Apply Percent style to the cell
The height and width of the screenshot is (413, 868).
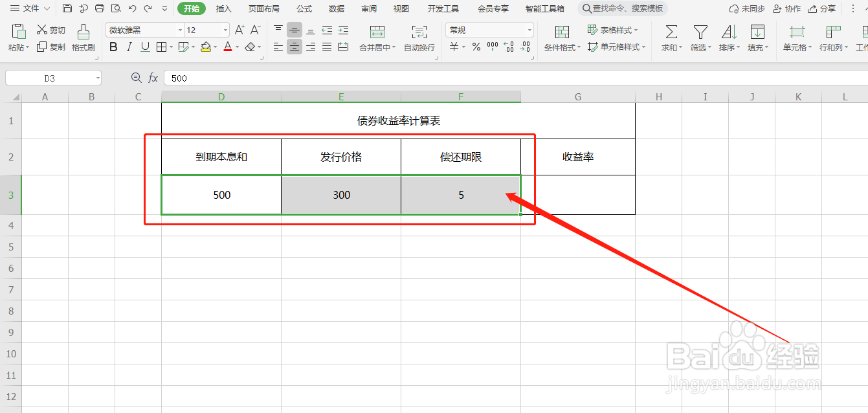point(476,47)
